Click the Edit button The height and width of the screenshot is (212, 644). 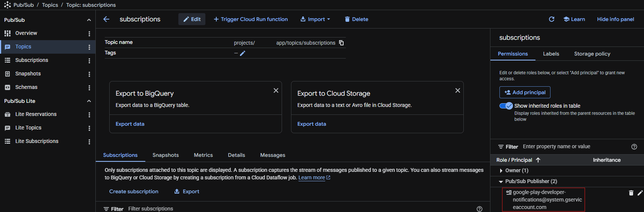coord(192,19)
